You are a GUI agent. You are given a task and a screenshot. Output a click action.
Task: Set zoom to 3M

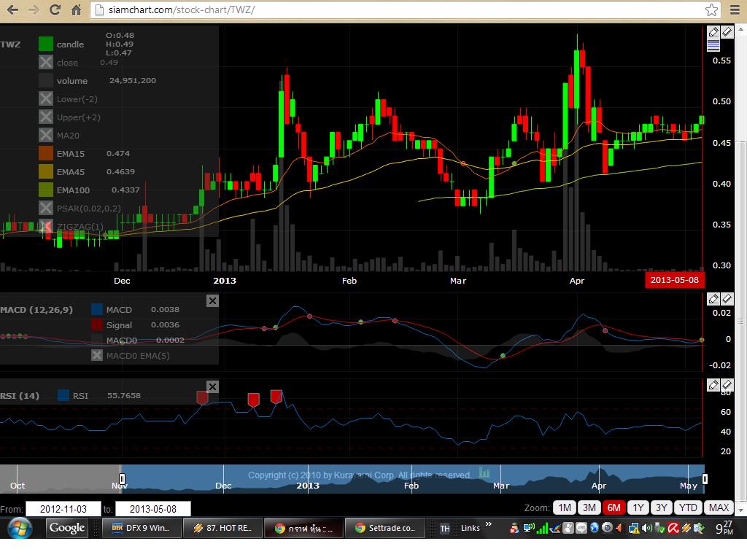click(x=589, y=507)
